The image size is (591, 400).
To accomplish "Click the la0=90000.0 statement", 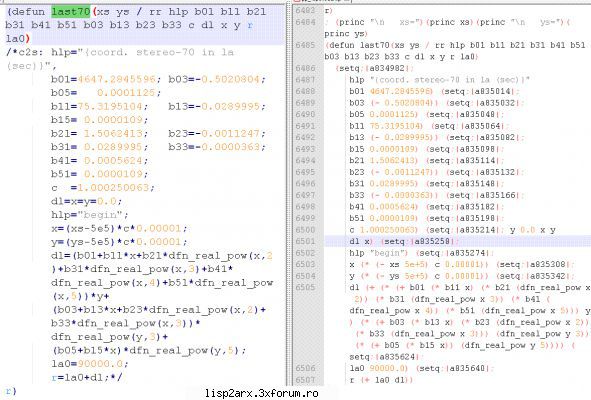I will (x=90, y=364).
